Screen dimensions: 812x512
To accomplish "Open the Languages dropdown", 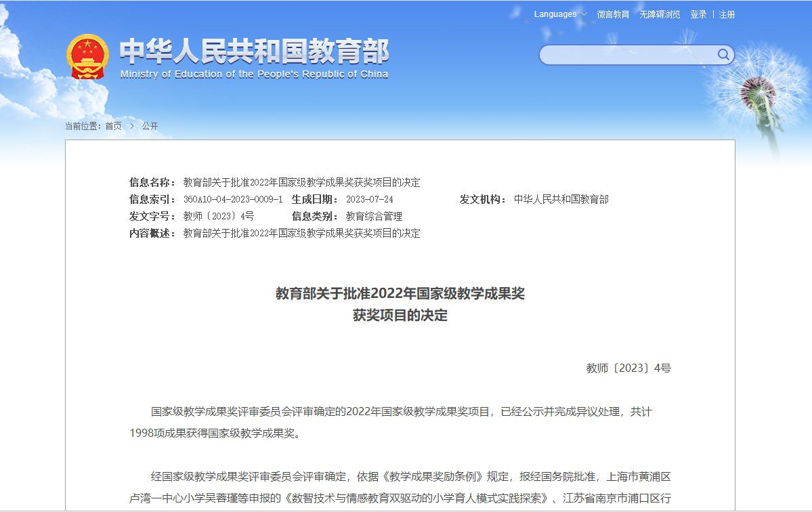I will coord(560,14).
